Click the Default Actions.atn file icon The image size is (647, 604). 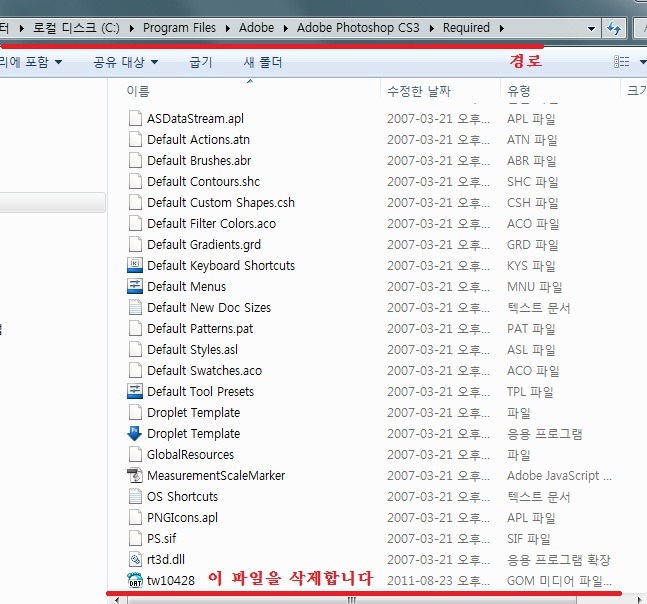[x=135, y=139]
